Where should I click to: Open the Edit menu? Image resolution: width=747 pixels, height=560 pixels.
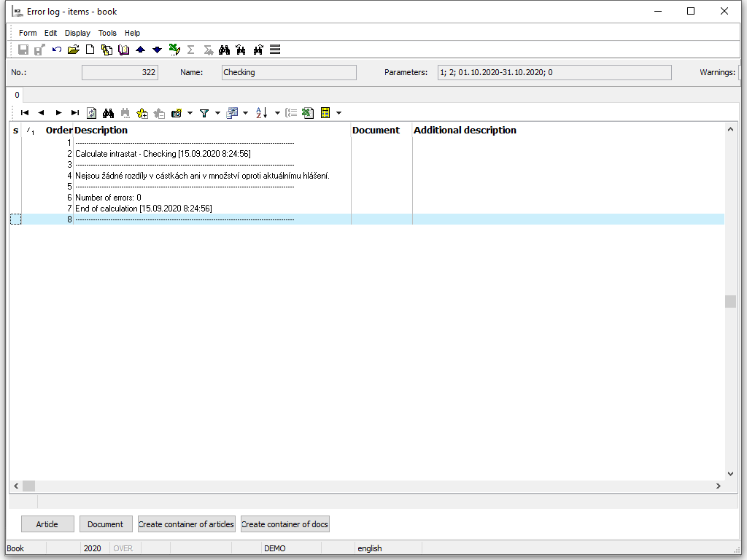click(x=50, y=33)
